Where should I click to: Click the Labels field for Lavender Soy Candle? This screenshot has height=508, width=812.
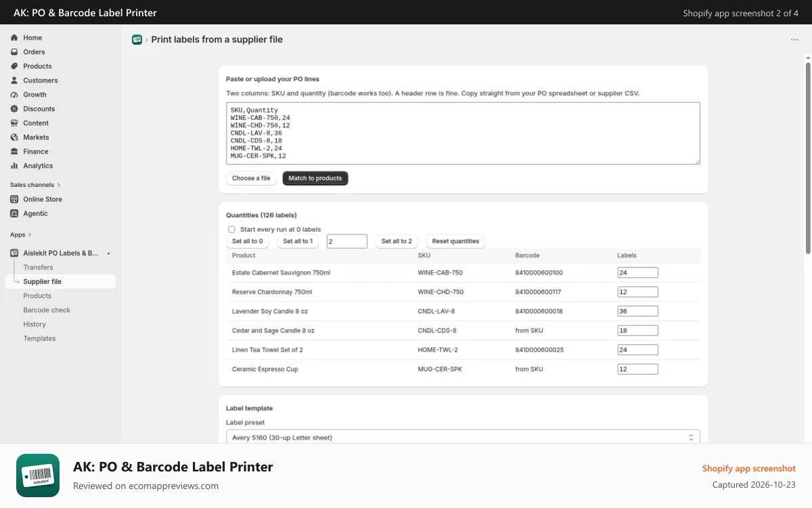637,311
